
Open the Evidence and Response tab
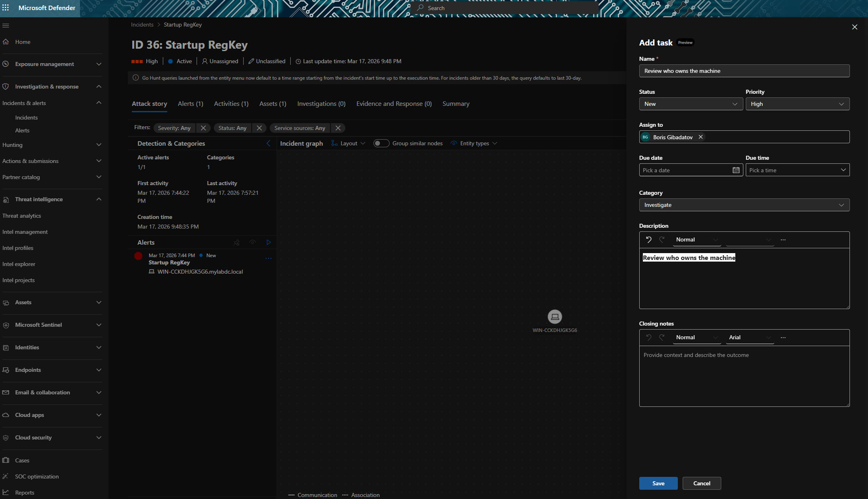(394, 104)
